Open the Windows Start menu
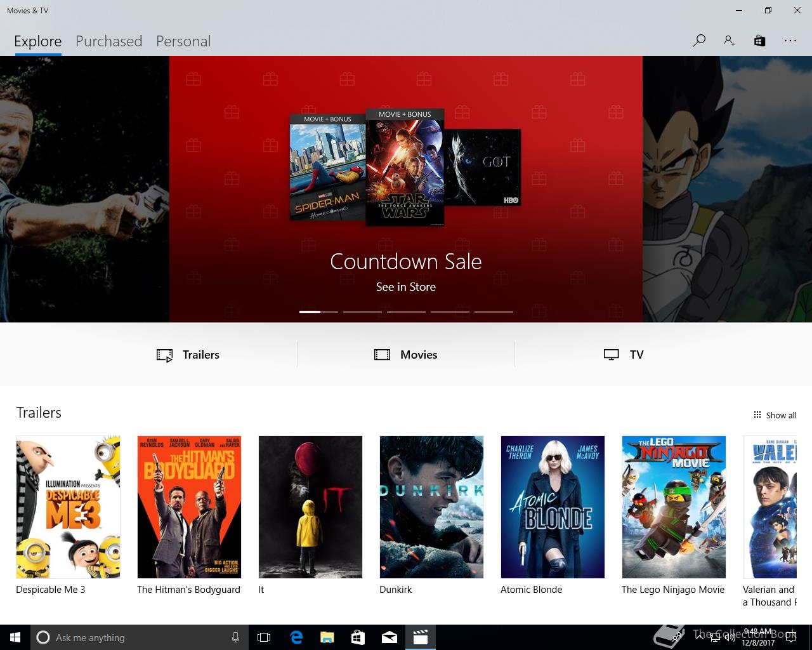Image resolution: width=812 pixels, height=650 pixels. pos(15,637)
